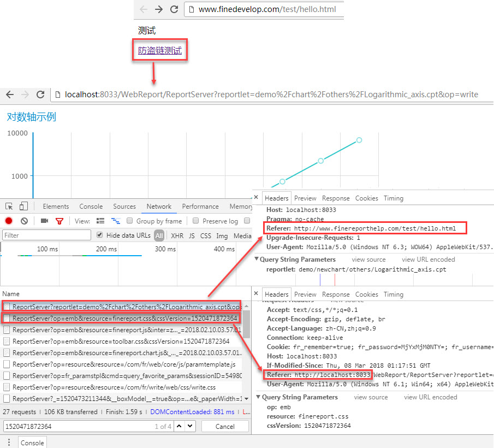Image resolution: width=494 pixels, height=448 pixels.
Task: Filter requests by XHR type
Action: [177, 235]
